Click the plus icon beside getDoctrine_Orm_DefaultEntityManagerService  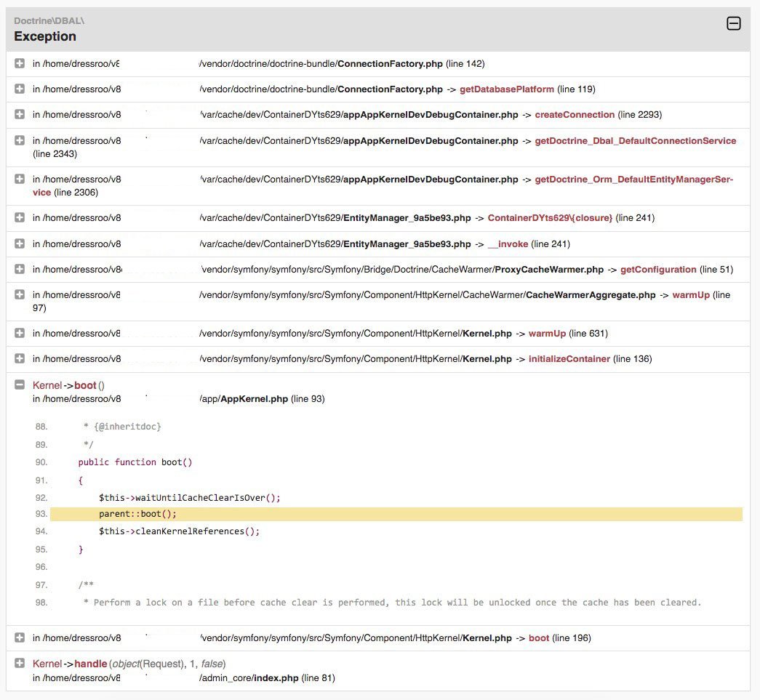[x=20, y=180]
